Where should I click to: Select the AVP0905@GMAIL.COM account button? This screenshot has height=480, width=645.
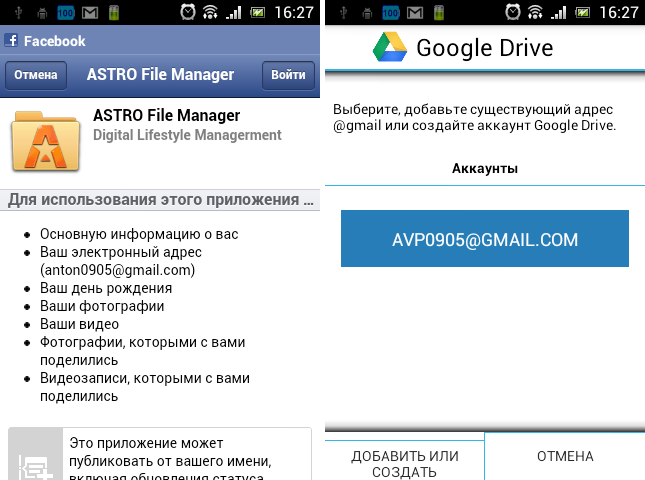point(485,239)
